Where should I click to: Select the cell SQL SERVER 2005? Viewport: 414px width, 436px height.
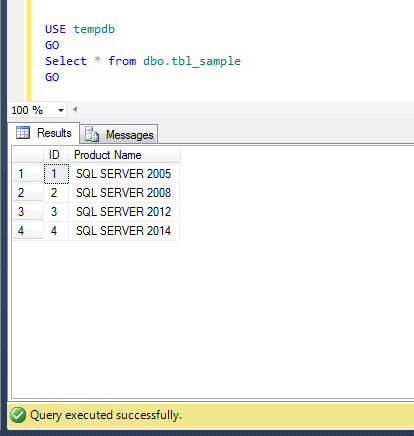(x=124, y=173)
